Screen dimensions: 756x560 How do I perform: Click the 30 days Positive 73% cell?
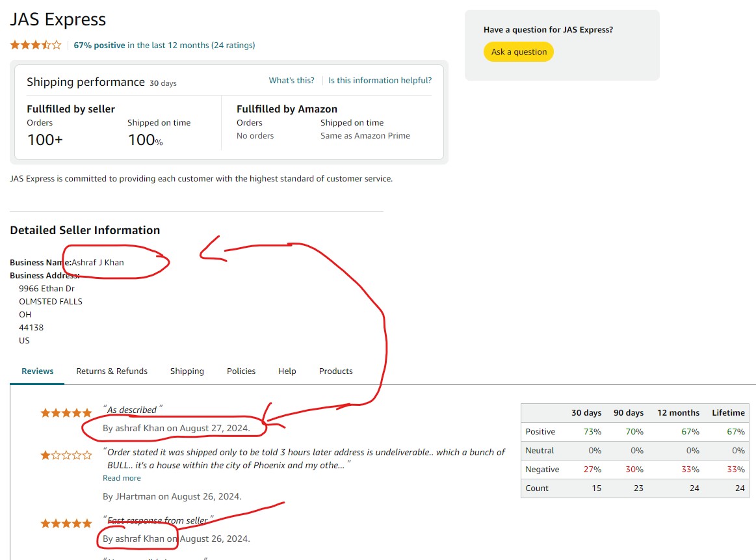pyautogui.click(x=592, y=432)
